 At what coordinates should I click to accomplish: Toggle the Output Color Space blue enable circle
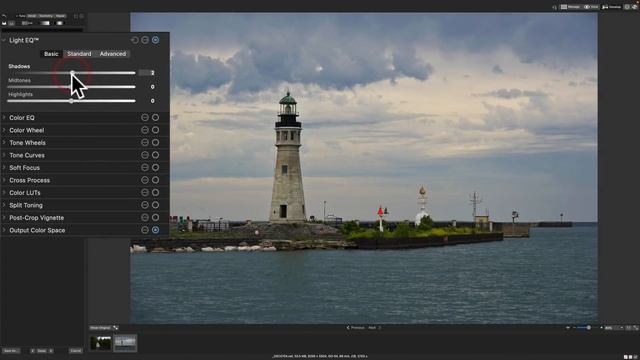[x=156, y=230]
